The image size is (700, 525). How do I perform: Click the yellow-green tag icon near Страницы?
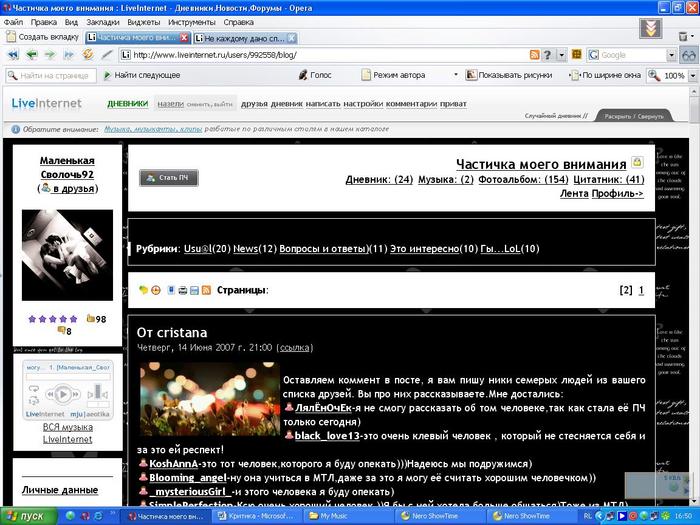143,290
